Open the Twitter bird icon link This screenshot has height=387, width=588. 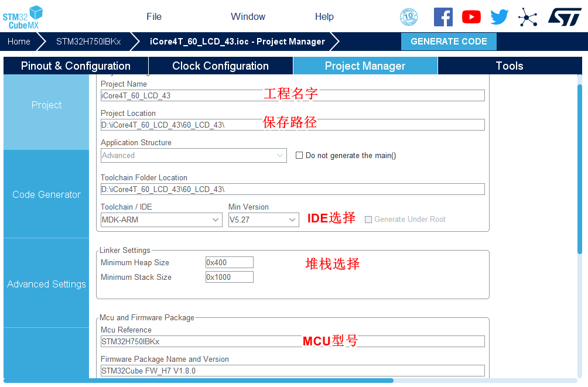499,17
